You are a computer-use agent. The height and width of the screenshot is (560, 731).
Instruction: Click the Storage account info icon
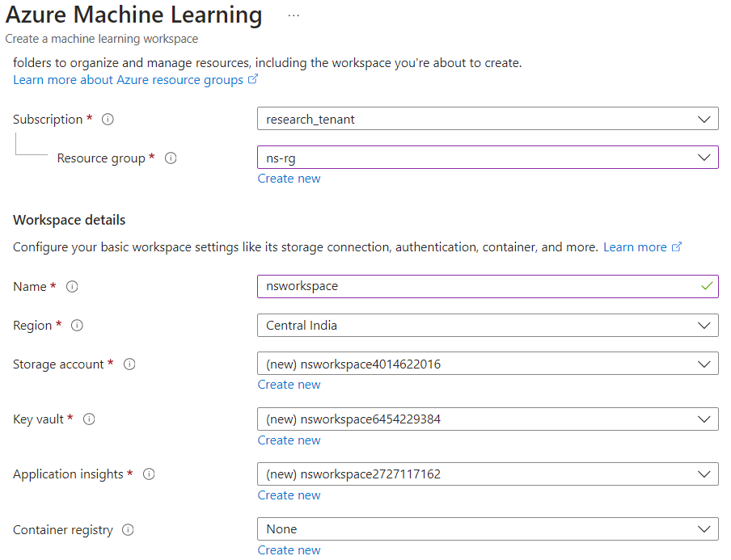tap(129, 364)
